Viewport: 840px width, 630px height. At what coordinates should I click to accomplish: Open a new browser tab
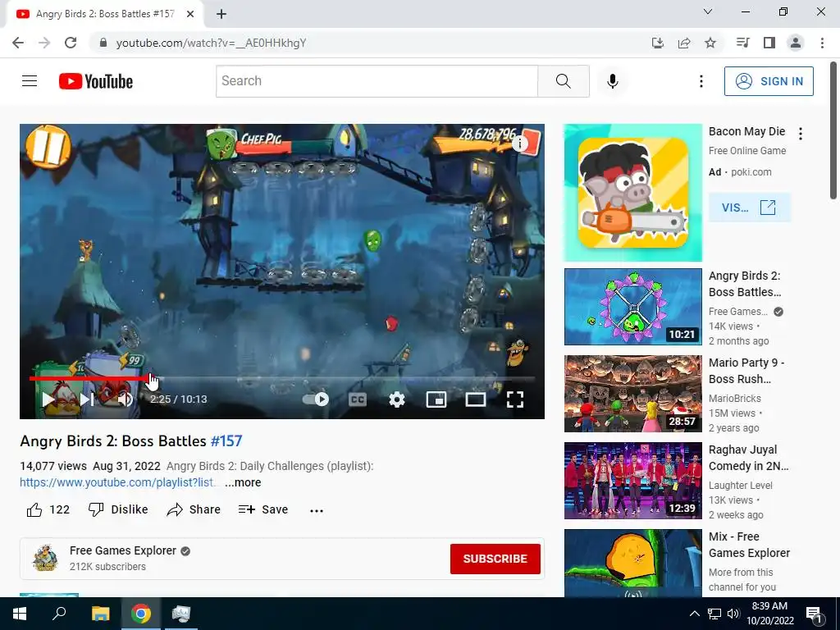tap(221, 15)
